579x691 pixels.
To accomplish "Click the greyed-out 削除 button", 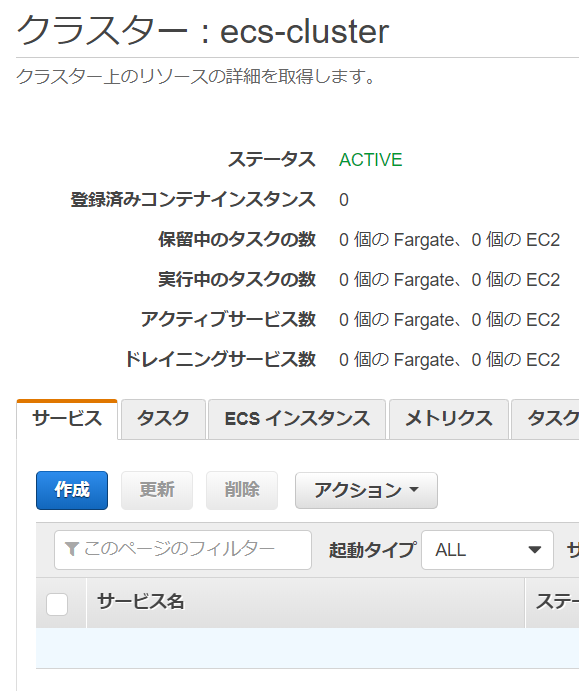I will point(242,490).
